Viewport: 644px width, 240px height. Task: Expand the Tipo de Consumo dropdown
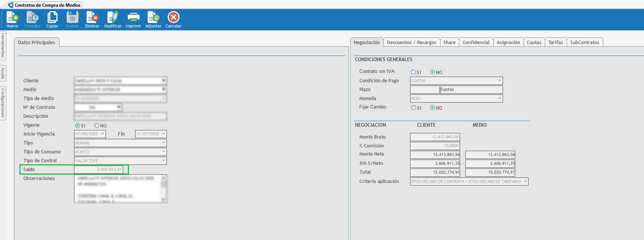coord(164,151)
